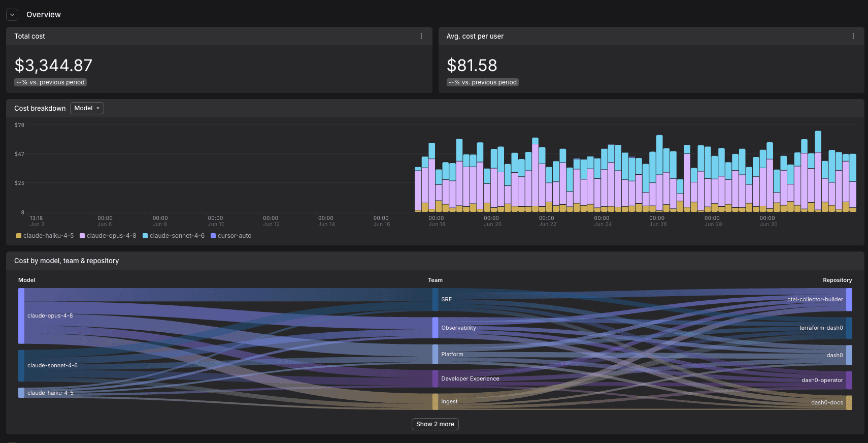868x443 pixels.
Task: Toggle claude-sonnet-4-6 legend swatch
Action: (x=145, y=236)
